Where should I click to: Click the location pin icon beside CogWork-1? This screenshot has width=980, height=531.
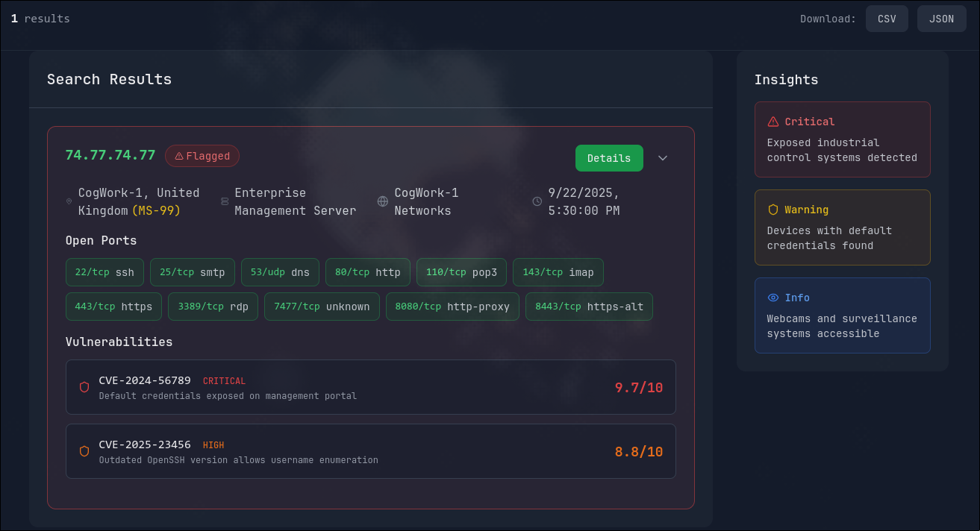point(69,201)
